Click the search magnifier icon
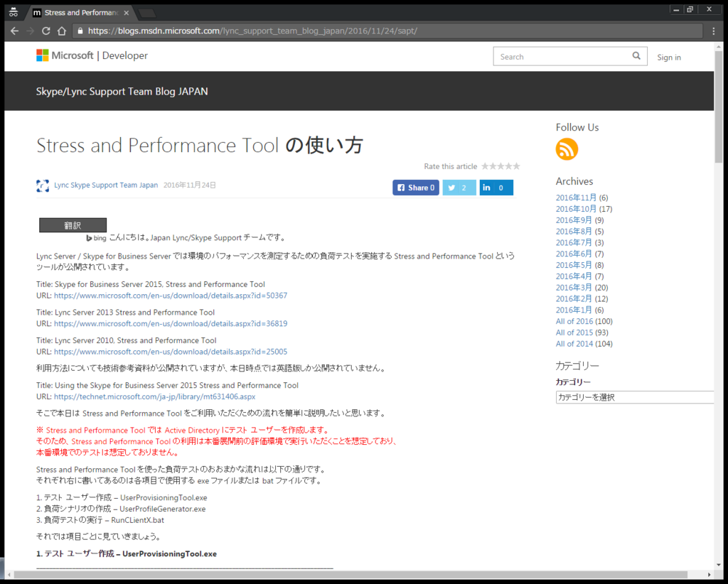The width and height of the screenshot is (728, 584). click(x=636, y=56)
